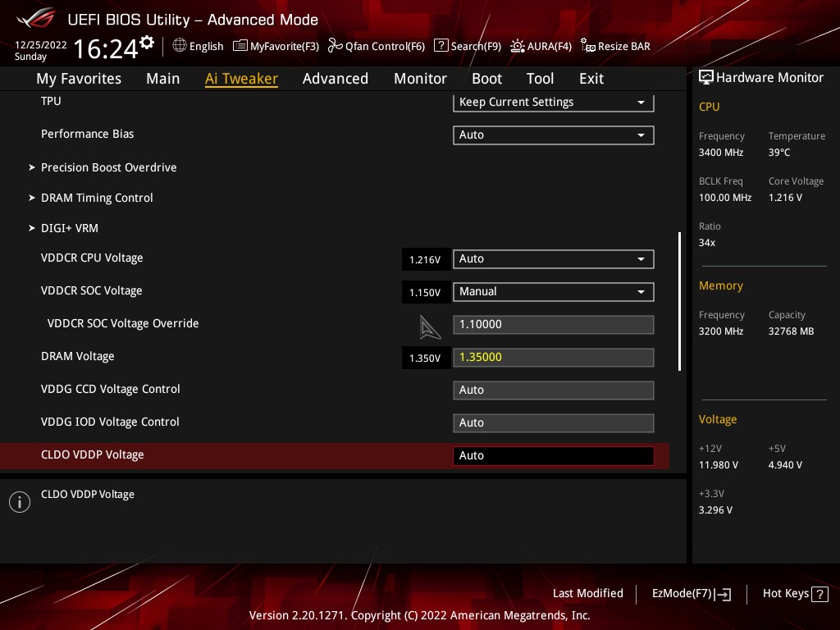
Task: Click the 11.980 V reading
Action: 718,465
